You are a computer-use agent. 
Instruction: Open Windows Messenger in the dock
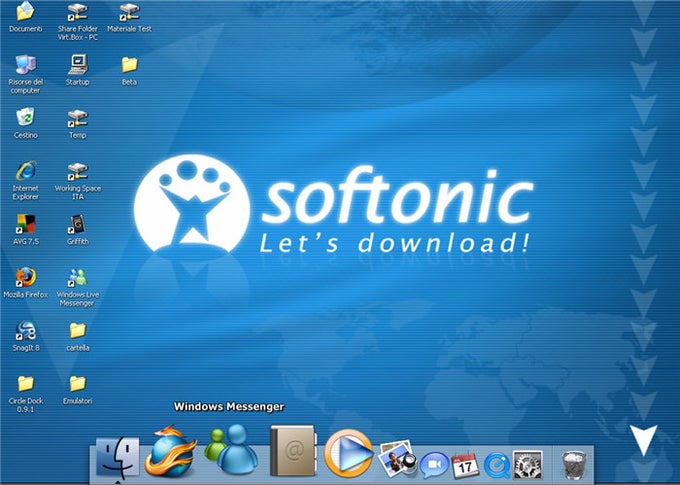click(230, 449)
